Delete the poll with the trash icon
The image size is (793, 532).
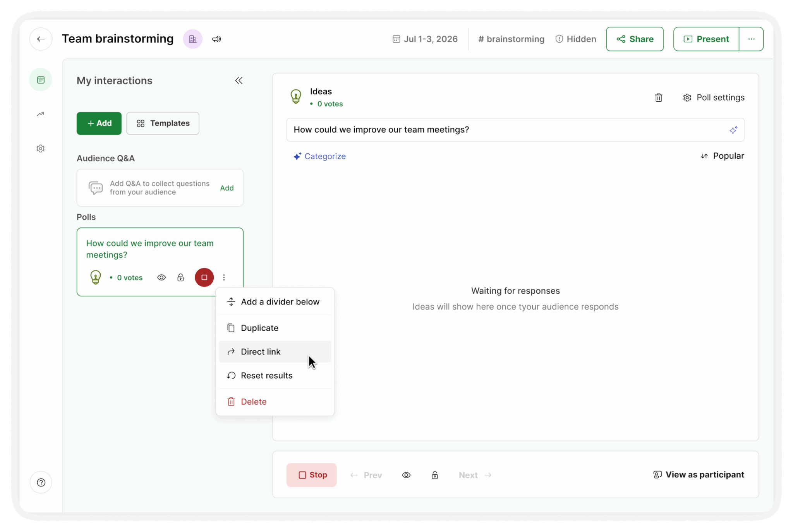(658, 98)
